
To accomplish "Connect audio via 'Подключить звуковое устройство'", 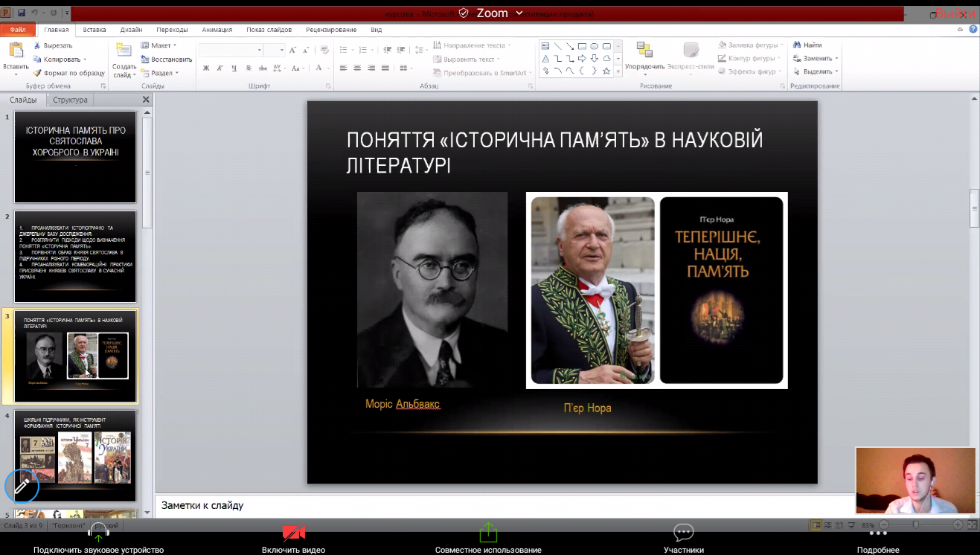I will click(98, 533).
